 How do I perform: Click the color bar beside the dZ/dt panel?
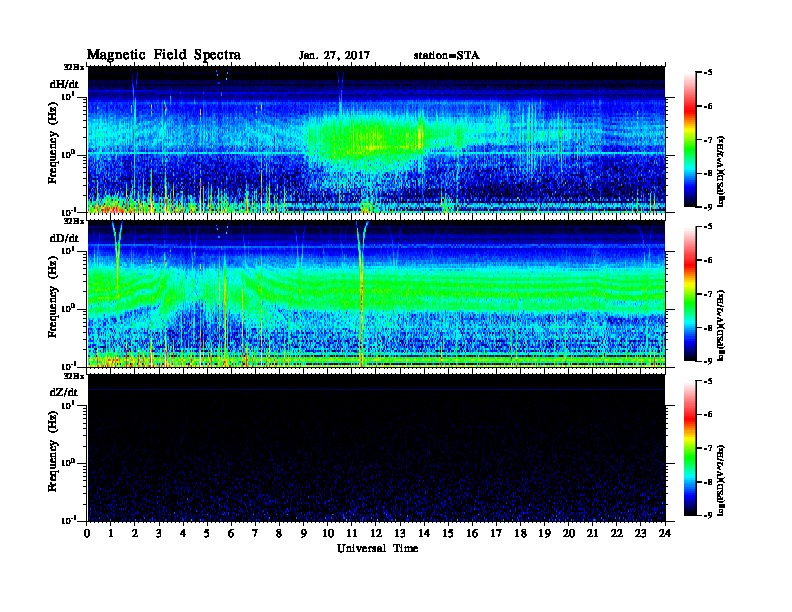(x=689, y=448)
